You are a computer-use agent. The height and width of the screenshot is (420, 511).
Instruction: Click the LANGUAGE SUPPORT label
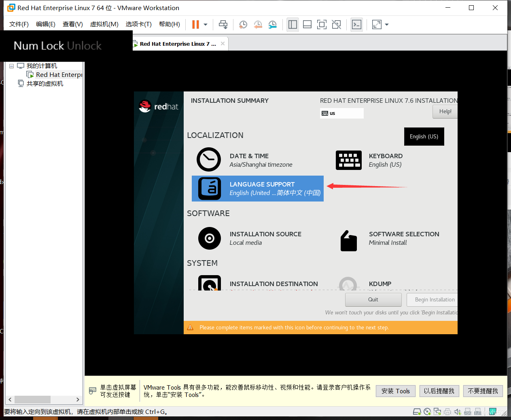click(x=262, y=184)
